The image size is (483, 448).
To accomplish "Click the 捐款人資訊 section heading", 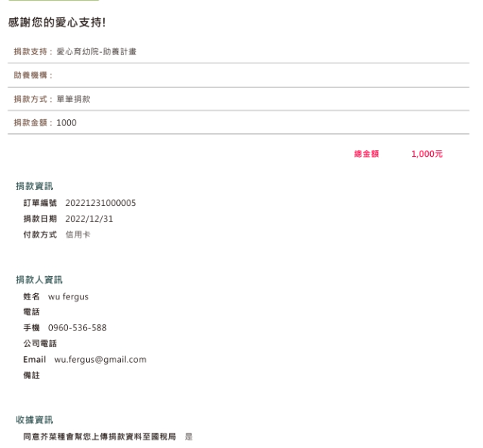I will click(39, 280).
